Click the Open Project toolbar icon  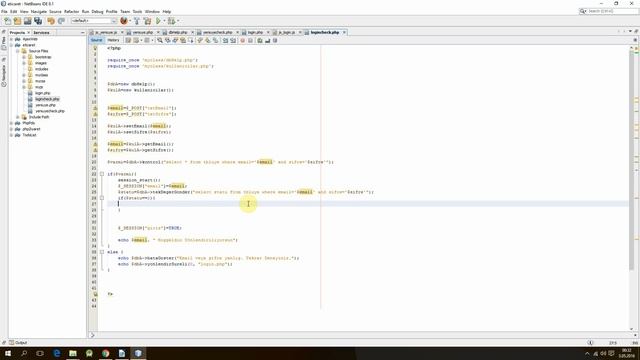(x=28, y=21)
